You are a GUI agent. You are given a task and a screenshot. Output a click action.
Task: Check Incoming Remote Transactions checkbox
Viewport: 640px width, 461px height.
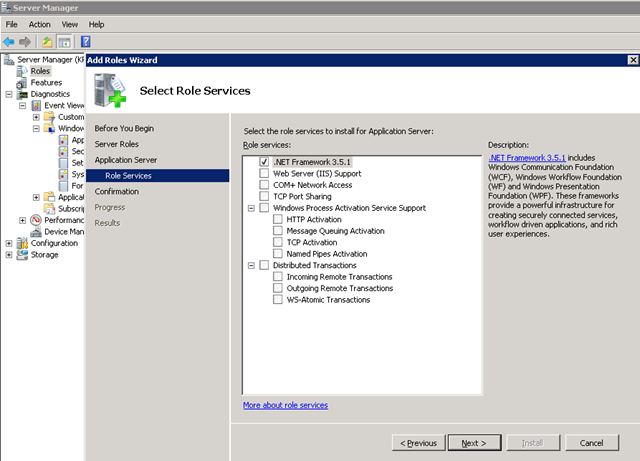click(278, 277)
